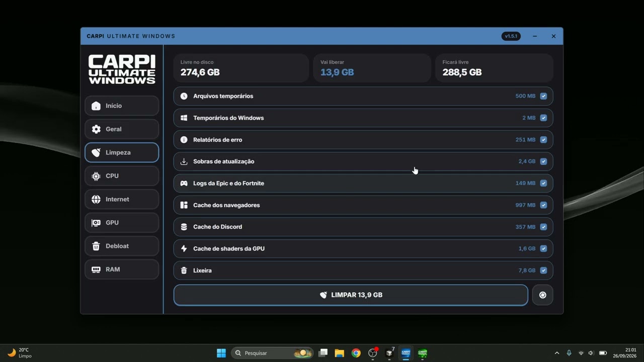The width and height of the screenshot is (644, 362).
Task: Toggle the Cache do Discord checkbox
Action: pyautogui.click(x=543, y=227)
